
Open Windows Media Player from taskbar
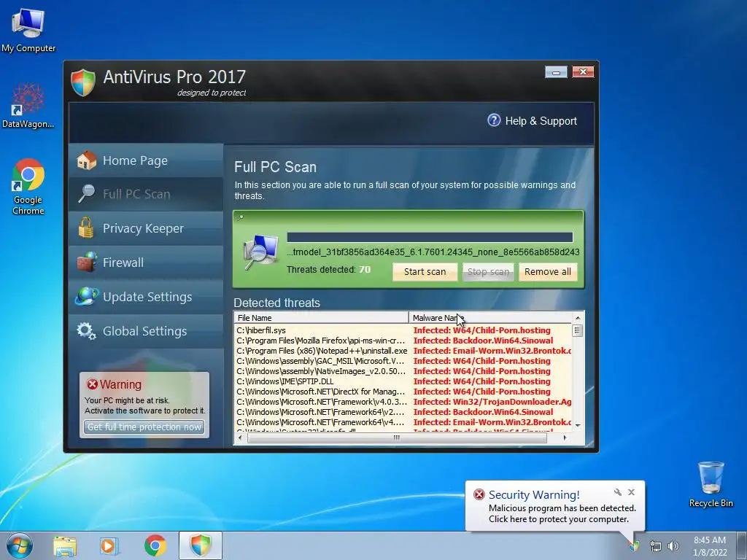[x=109, y=545]
